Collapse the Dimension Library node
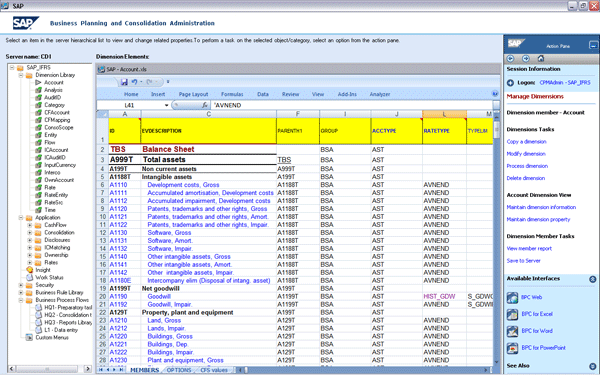 coord(21,75)
